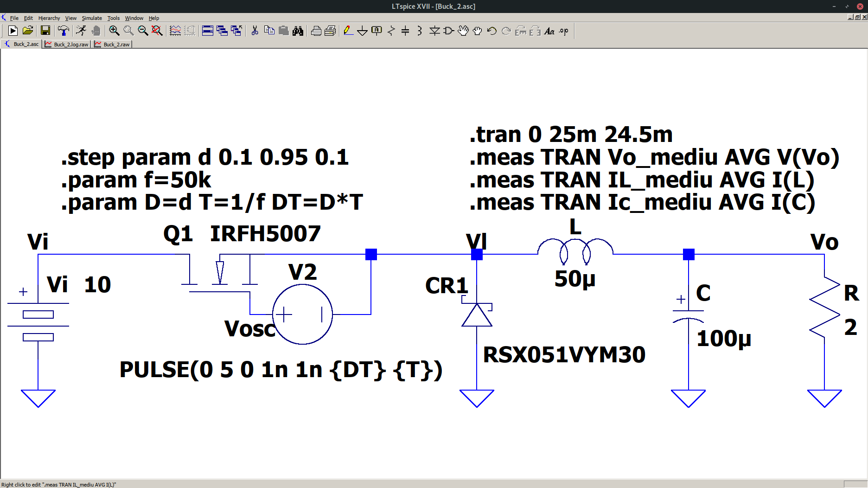Place a Ground symbol

coord(363,31)
